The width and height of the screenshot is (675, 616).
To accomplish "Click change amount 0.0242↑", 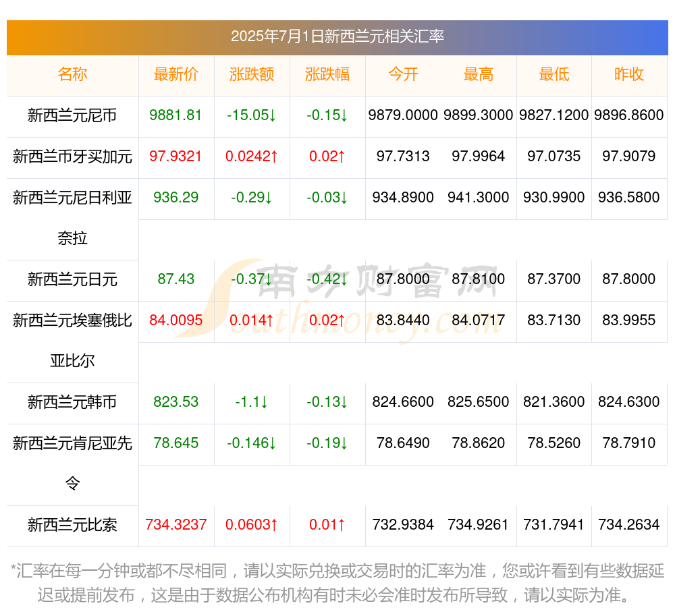I will 251,156.
